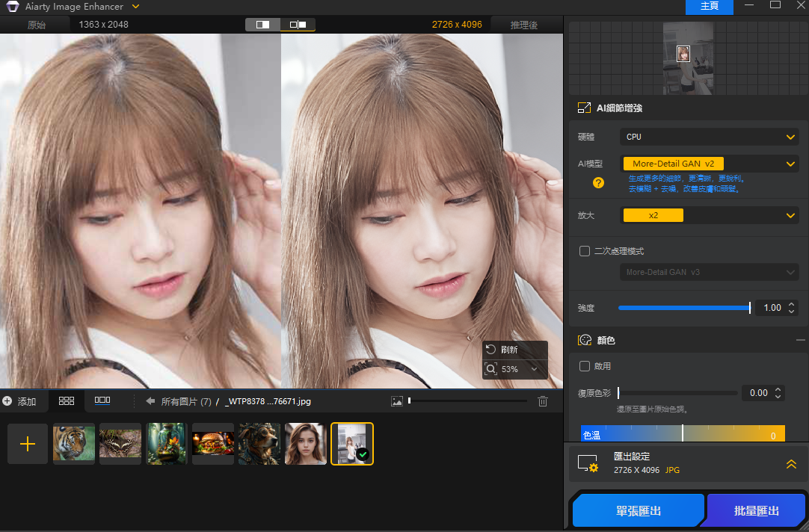Screen dimensions: 809x532
Task: Open the CPU hardware dropdown
Action: point(709,137)
